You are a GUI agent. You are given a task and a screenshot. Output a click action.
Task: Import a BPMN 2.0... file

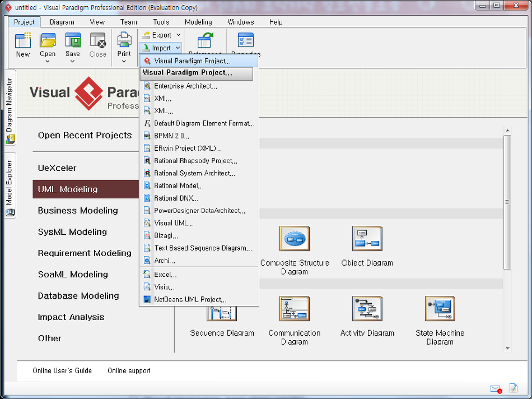click(199, 136)
